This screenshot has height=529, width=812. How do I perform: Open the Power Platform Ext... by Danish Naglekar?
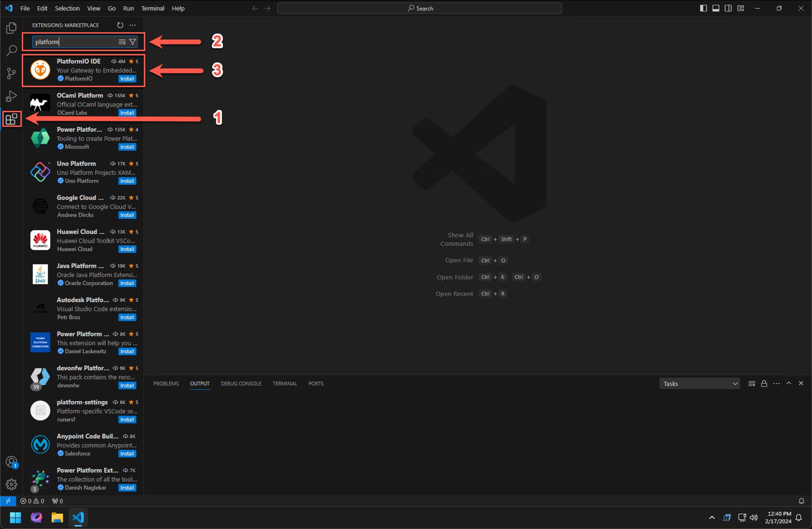tap(83, 479)
